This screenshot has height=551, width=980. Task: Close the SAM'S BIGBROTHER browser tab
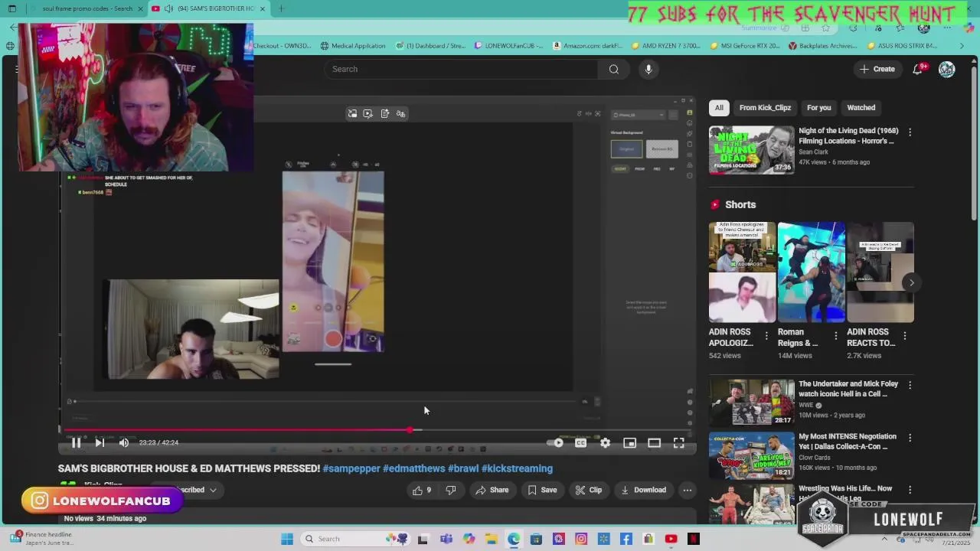[x=263, y=8]
